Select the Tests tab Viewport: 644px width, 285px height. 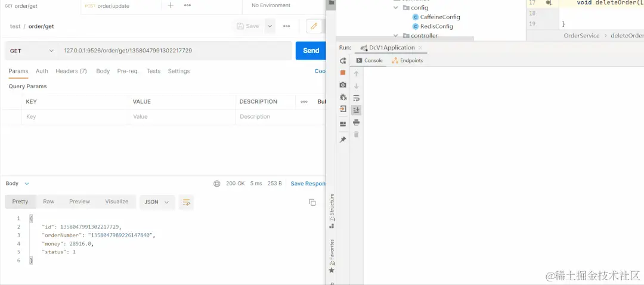pyautogui.click(x=154, y=71)
